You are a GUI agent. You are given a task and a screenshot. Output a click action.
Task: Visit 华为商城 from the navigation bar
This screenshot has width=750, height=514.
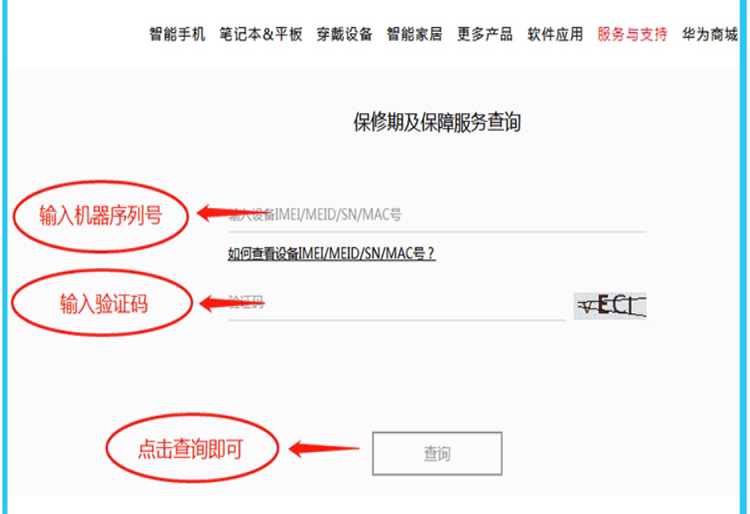pos(710,34)
